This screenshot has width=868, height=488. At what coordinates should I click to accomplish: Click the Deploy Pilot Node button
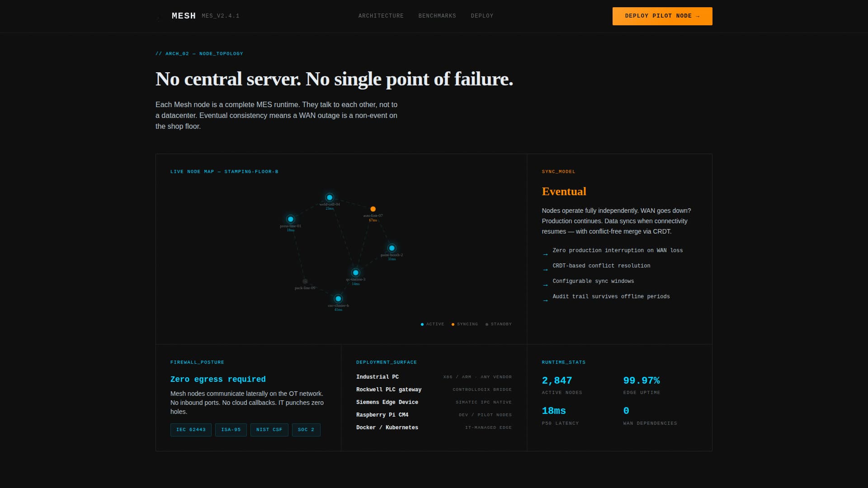pyautogui.click(x=662, y=16)
